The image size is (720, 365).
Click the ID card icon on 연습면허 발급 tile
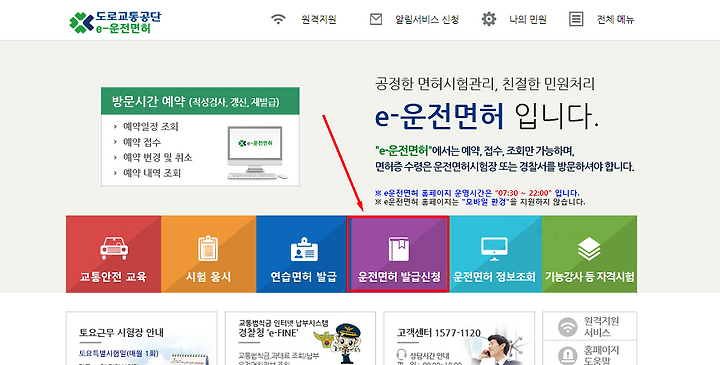304,250
